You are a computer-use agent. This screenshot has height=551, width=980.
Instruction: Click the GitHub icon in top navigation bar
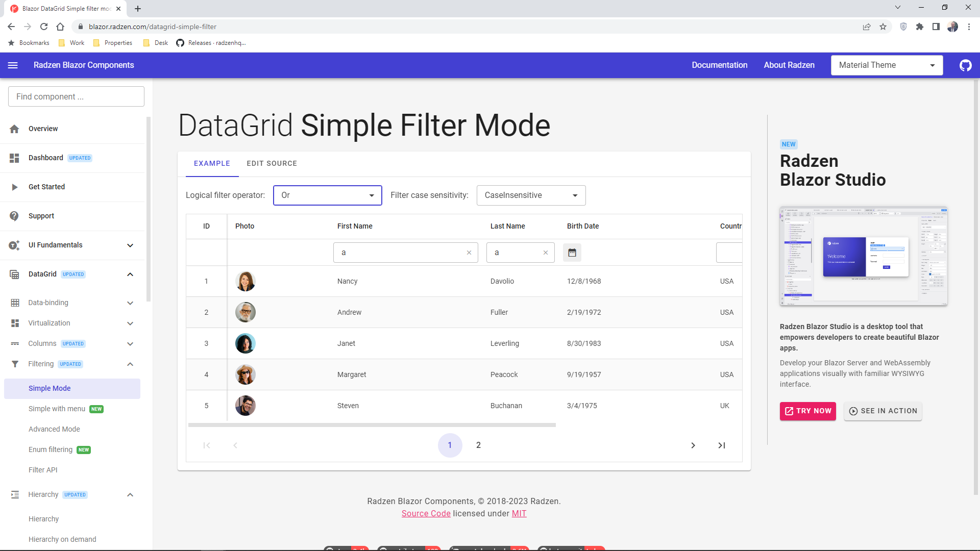tap(965, 65)
